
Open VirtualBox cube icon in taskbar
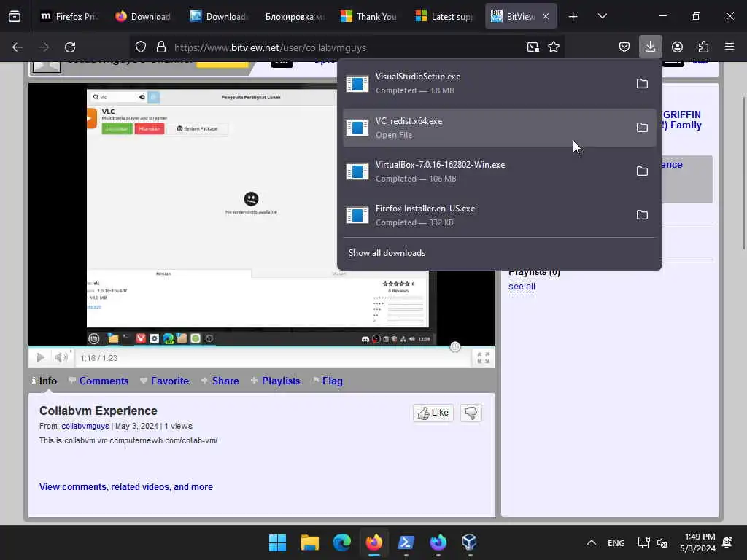pos(469,542)
